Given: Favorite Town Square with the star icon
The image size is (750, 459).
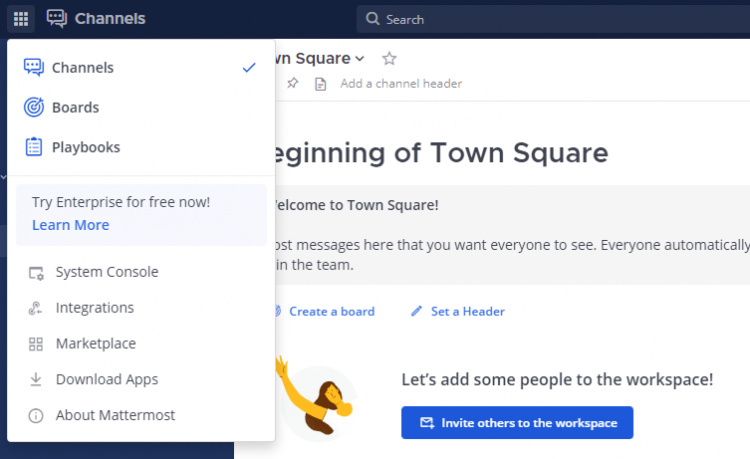Looking at the screenshot, I should [389, 59].
